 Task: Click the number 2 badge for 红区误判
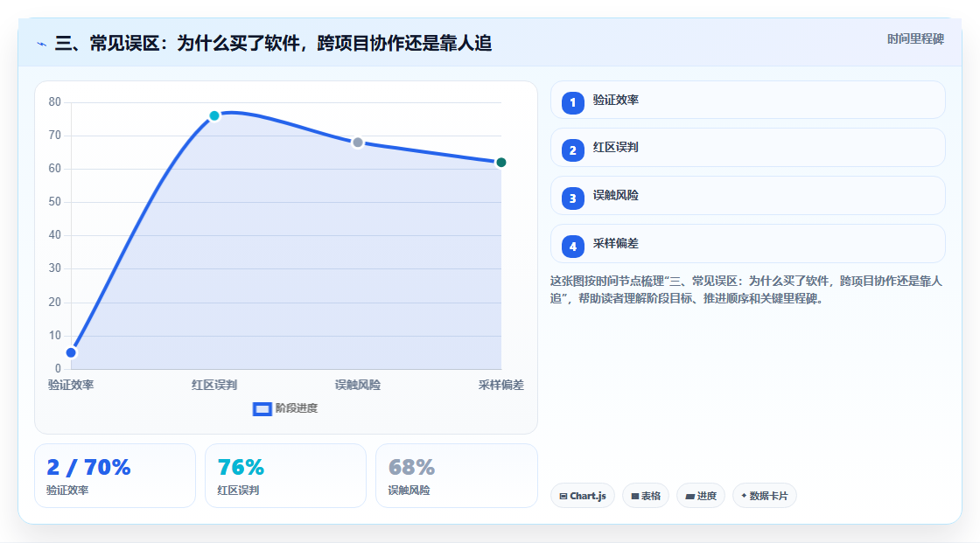pyautogui.click(x=572, y=150)
